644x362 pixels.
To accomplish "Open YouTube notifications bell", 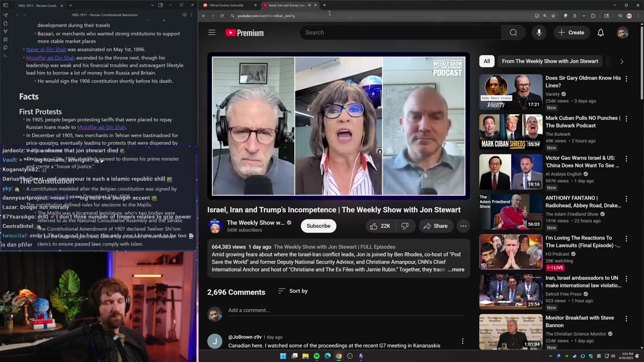I will pyautogui.click(x=600, y=33).
